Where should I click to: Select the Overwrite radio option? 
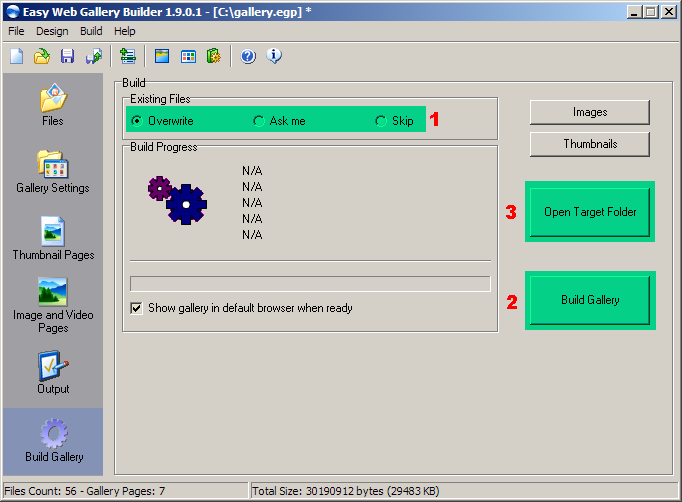(x=162, y=120)
